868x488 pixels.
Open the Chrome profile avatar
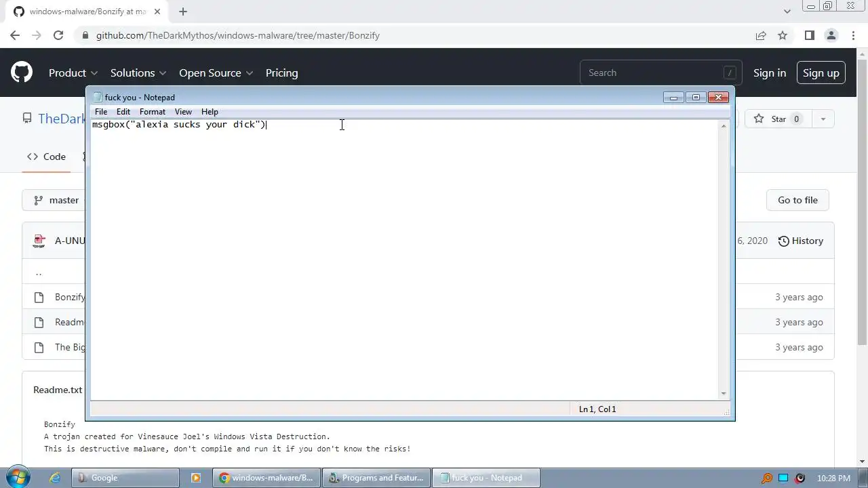click(831, 35)
